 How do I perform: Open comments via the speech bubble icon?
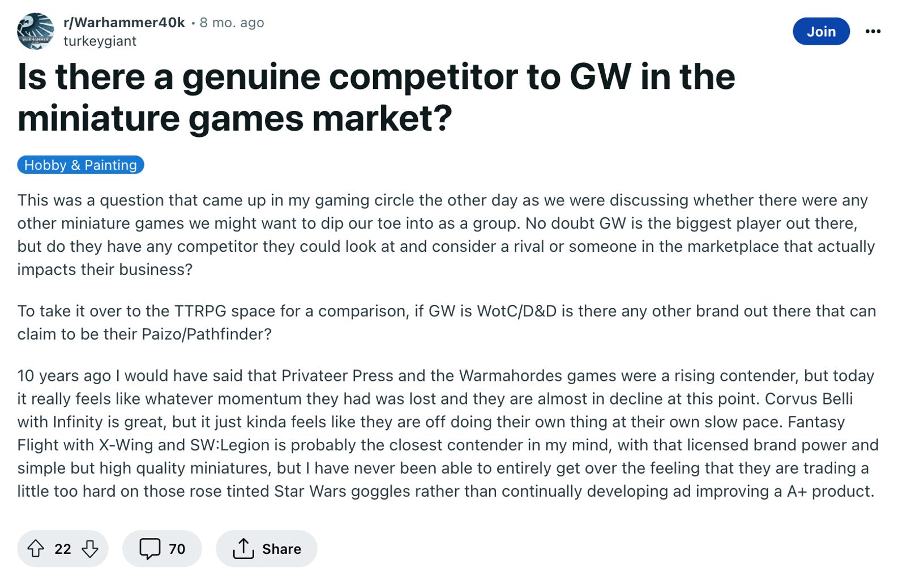coord(152,548)
